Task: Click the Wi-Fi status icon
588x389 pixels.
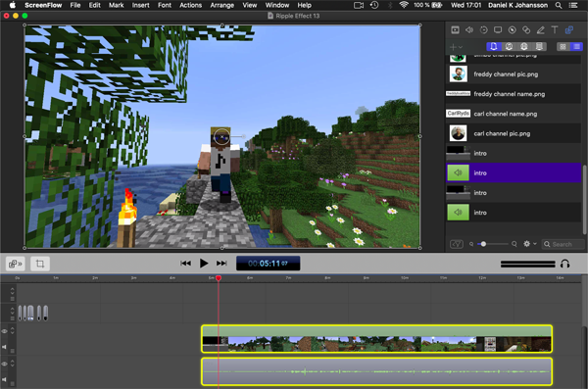Action: coord(404,5)
